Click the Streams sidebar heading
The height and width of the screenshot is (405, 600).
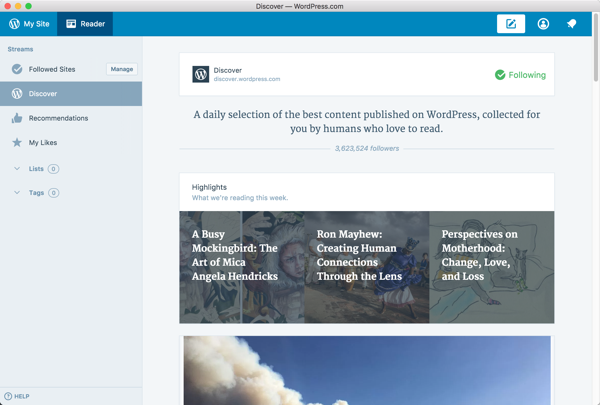click(x=20, y=49)
